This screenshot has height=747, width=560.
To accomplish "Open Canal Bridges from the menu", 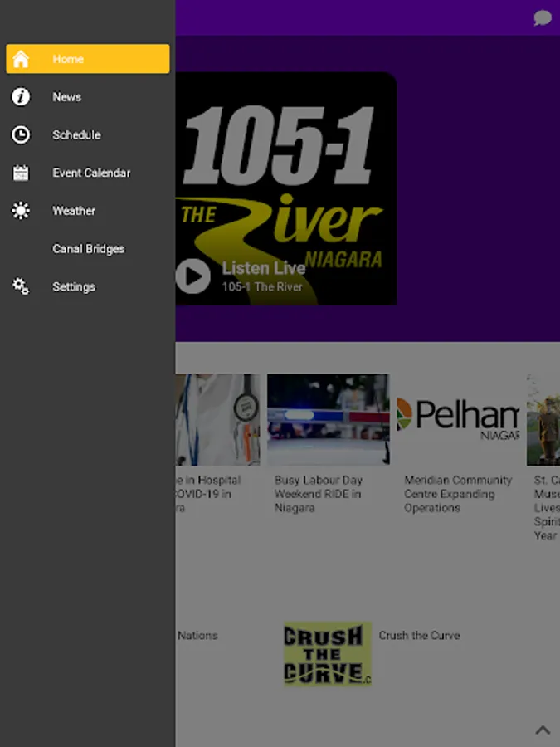I will click(x=88, y=249).
